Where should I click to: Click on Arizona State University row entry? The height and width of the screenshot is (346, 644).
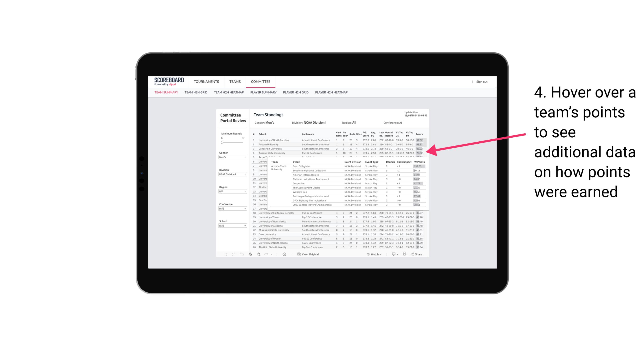273,153
